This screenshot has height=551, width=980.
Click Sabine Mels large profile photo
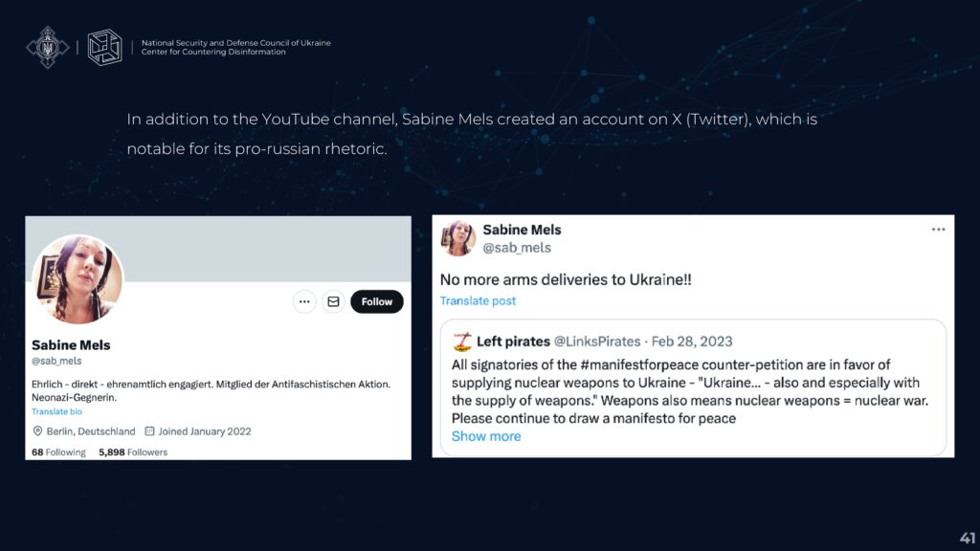click(x=78, y=279)
